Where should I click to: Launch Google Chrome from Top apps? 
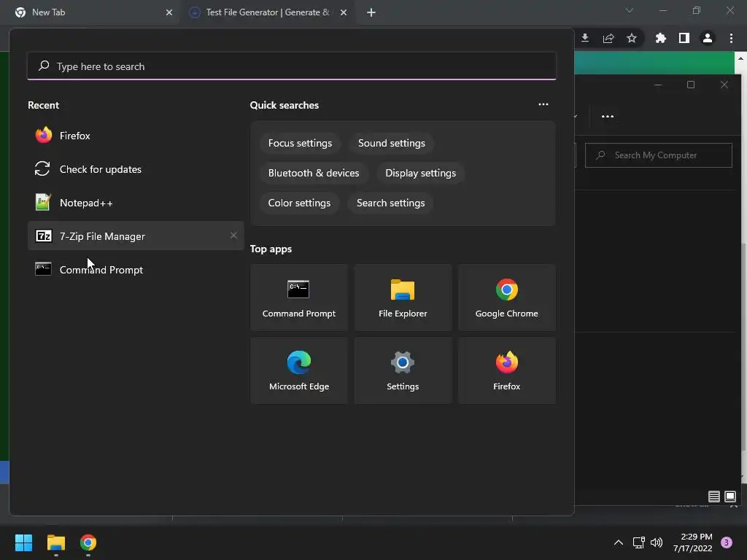pos(507,297)
